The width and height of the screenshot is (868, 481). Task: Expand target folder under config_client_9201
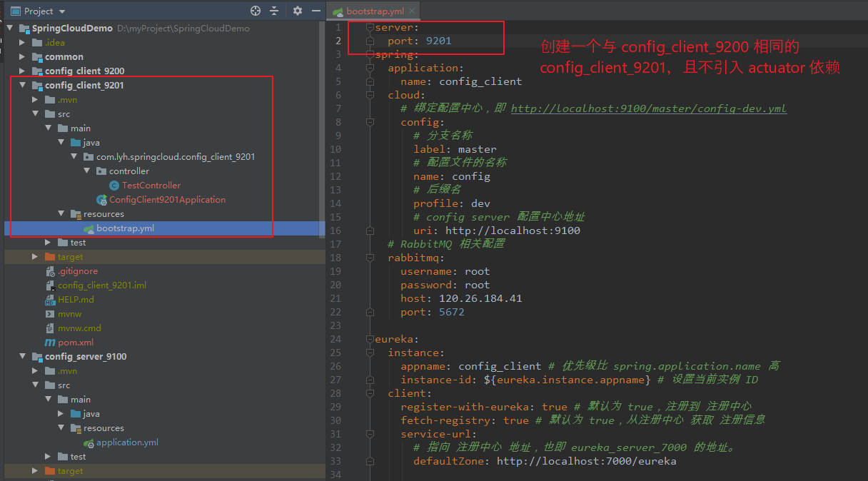click(x=36, y=257)
